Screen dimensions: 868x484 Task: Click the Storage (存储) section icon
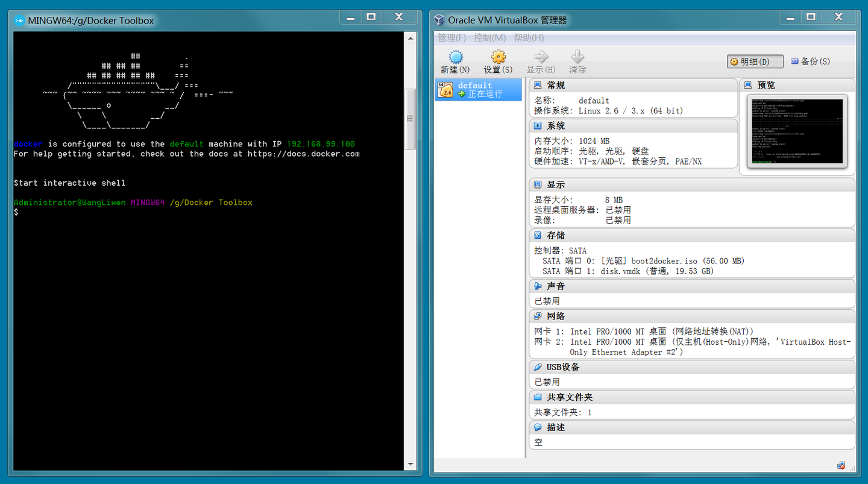point(538,235)
